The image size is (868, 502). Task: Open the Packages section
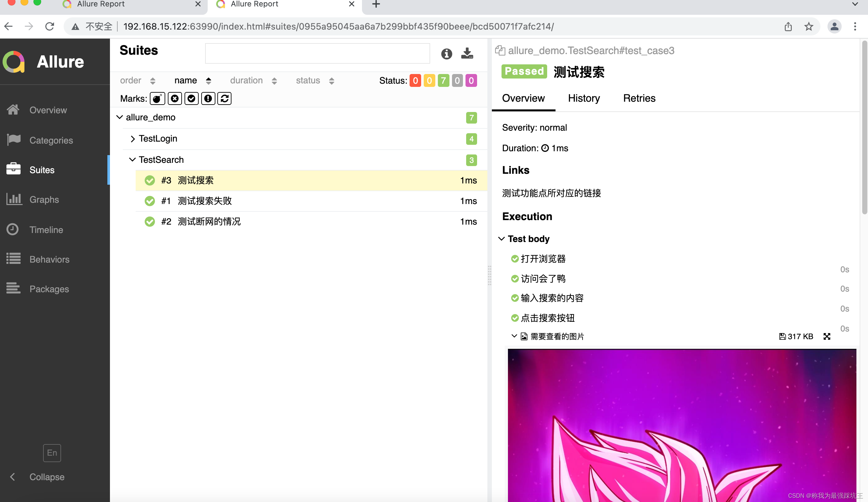point(49,289)
